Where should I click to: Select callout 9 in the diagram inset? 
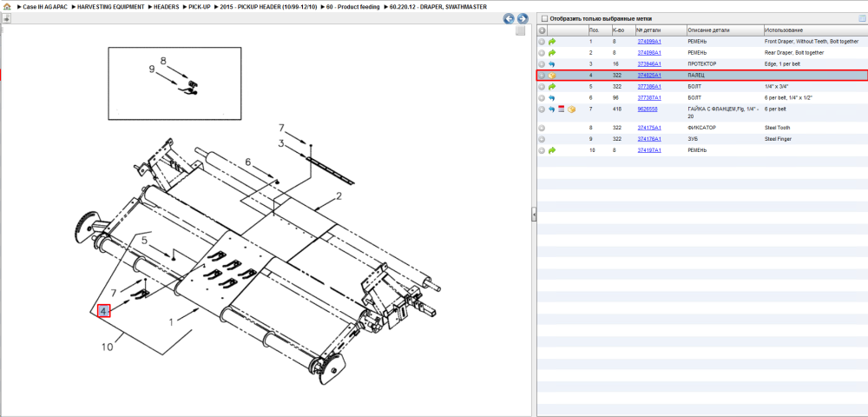coord(152,69)
